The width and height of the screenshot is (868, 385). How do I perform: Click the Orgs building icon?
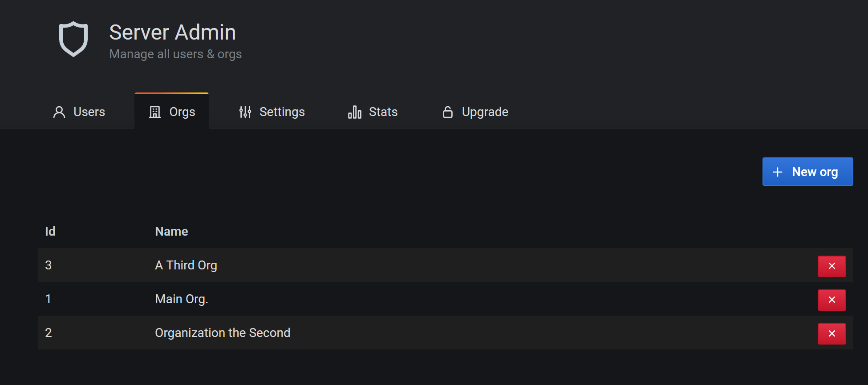(154, 112)
